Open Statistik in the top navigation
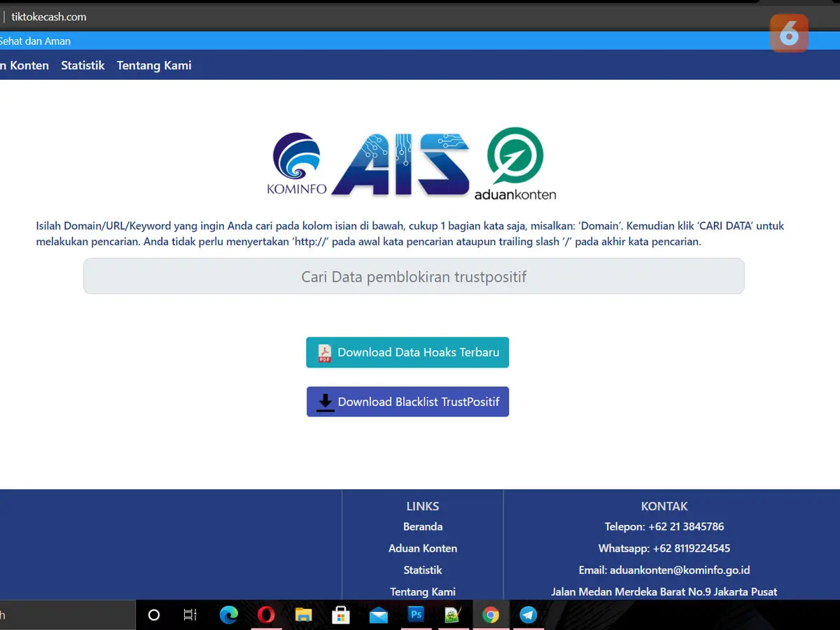The height and width of the screenshot is (630, 840). pyautogui.click(x=83, y=65)
